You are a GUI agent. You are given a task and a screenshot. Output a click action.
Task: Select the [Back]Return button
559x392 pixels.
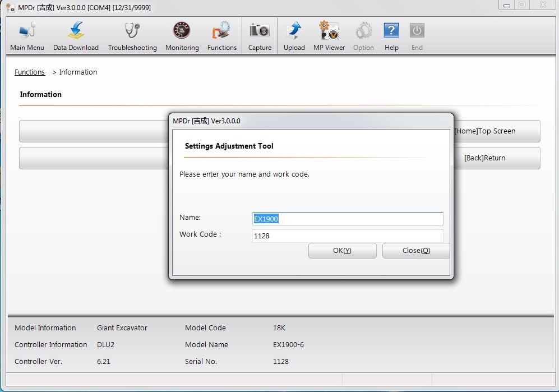[x=497, y=158]
